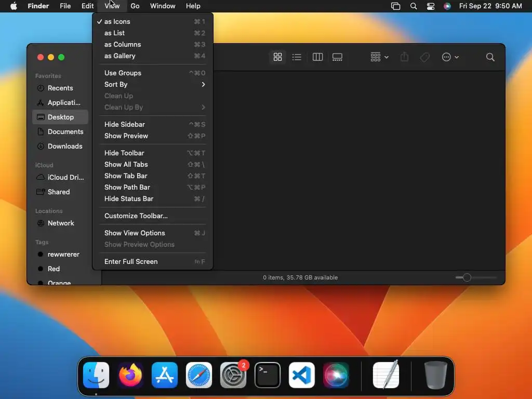
Task: Open Spotlight search in menu bar
Action: (x=414, y=6)
